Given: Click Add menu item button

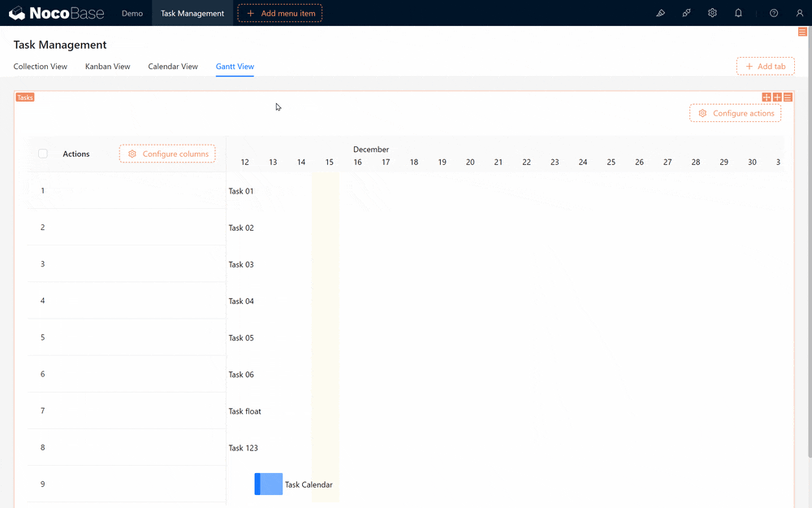Looking at the screenshot, I should click(279, 13).
